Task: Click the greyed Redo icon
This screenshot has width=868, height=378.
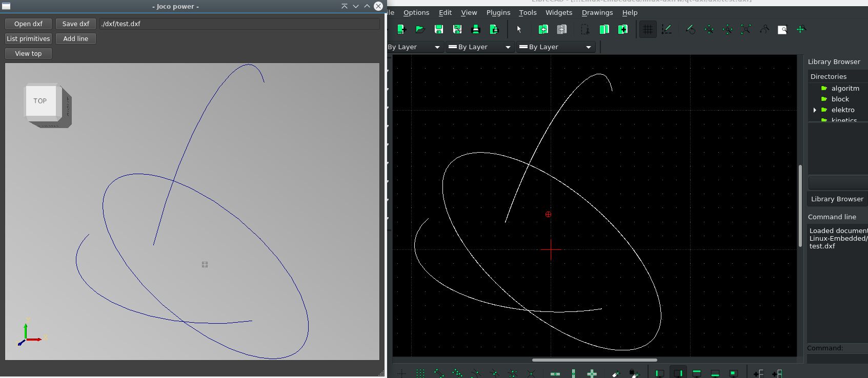Action: [x=561, y=29]
